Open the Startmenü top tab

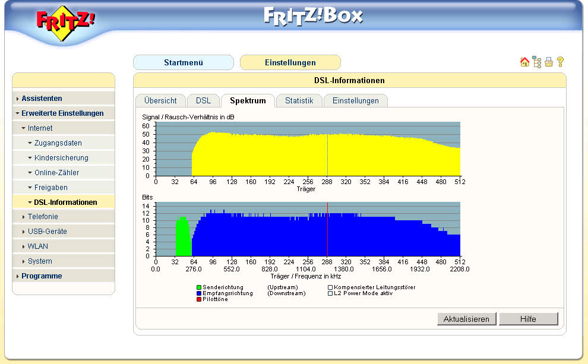184,62
